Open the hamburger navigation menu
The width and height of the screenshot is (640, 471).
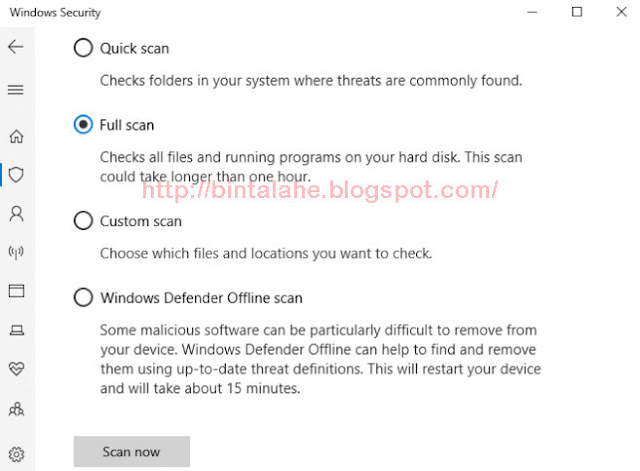[x=16, y=90]
